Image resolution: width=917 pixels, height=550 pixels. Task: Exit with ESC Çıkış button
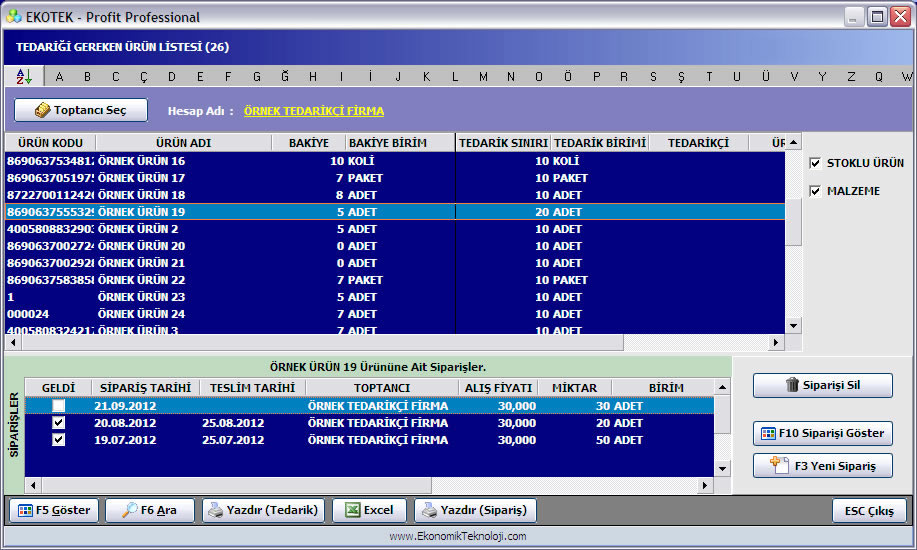coord(869,511)
